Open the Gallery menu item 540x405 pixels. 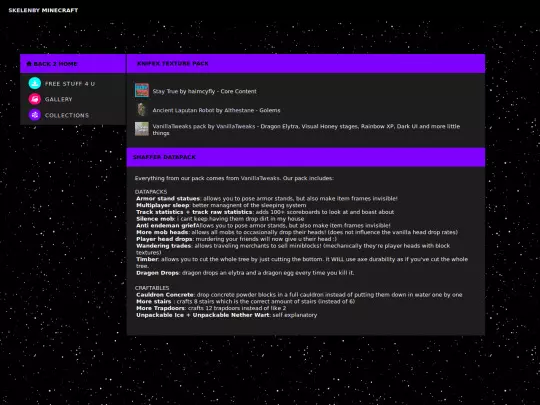pos(59,100)
